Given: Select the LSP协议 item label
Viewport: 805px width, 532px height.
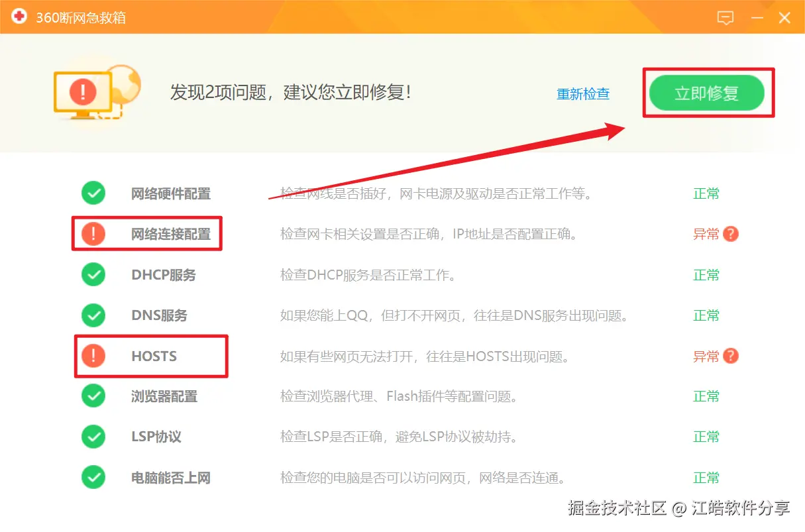Looking at the screenshot, I should 156,437.
